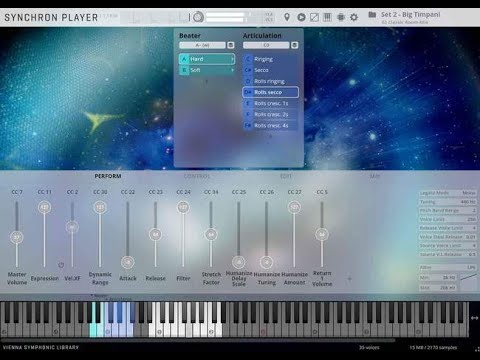Expand the arrow on the Soft beater slot
Viewport: 480px width, 360px height.
click(232, 70)
